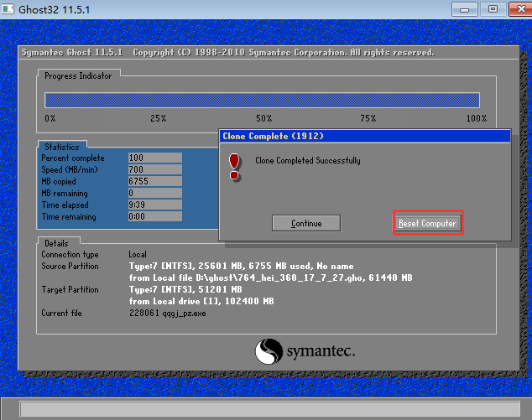Click the full progress indicator bar
Screen dimensions: 532x420
(x=262, y=100)
